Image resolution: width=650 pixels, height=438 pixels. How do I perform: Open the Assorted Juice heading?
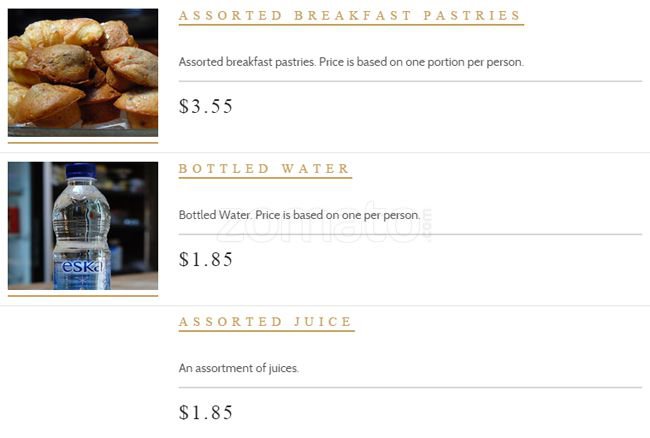(x=265, y=322)
